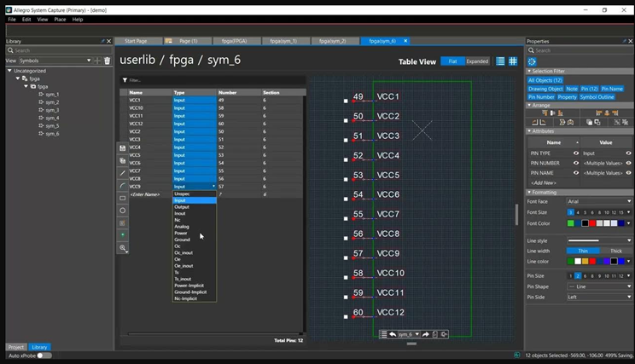Viewport: 635px width, 364px height.
Task: Click the Filter funnel icon above the pin table
Action: [125, 80]
